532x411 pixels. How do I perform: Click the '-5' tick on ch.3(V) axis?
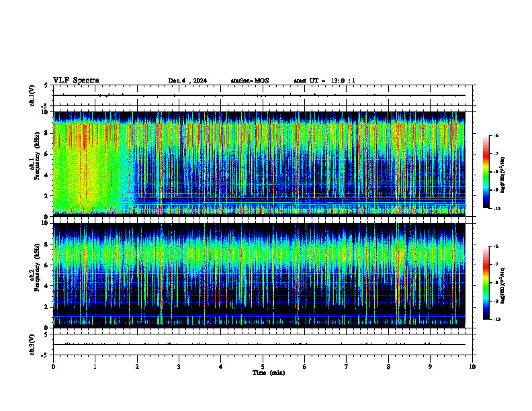click(x=44, y=355)
